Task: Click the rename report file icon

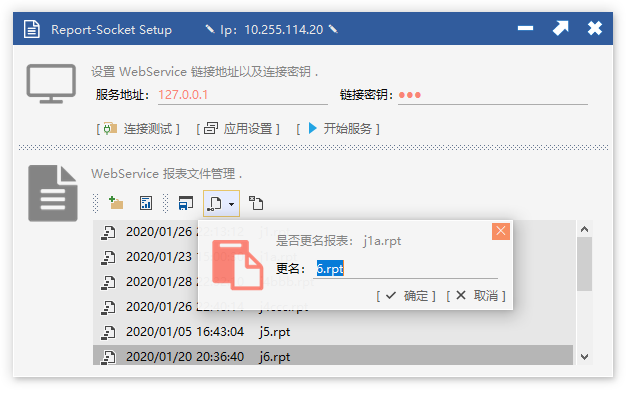Action: (215, 203)
